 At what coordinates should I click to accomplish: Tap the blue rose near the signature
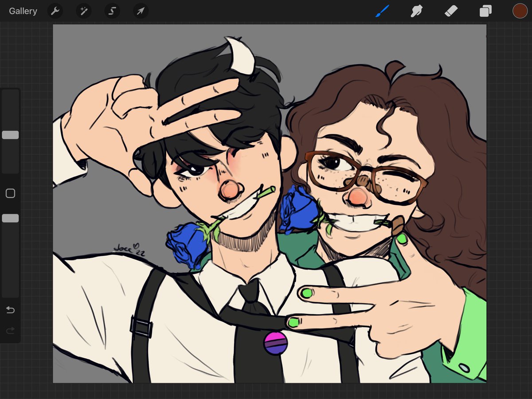click(188, 245)
